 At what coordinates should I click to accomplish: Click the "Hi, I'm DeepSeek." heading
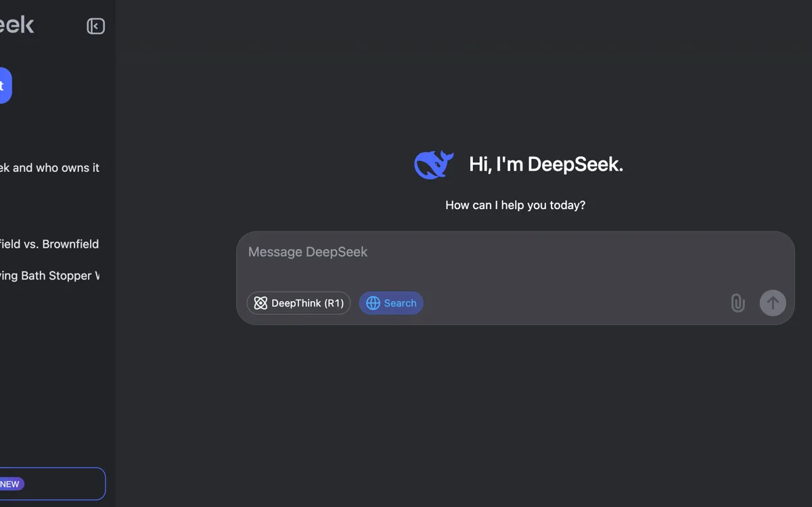point(546,164)
